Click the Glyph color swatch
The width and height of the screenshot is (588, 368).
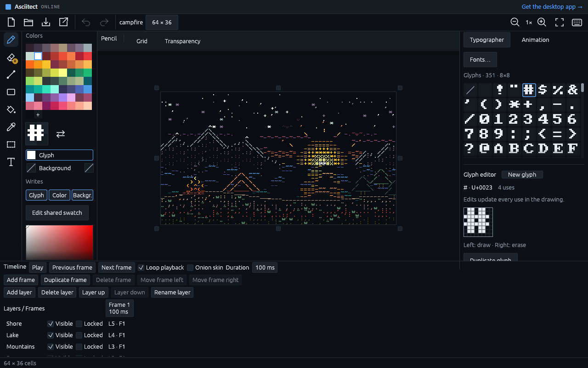tap(31, 155)
